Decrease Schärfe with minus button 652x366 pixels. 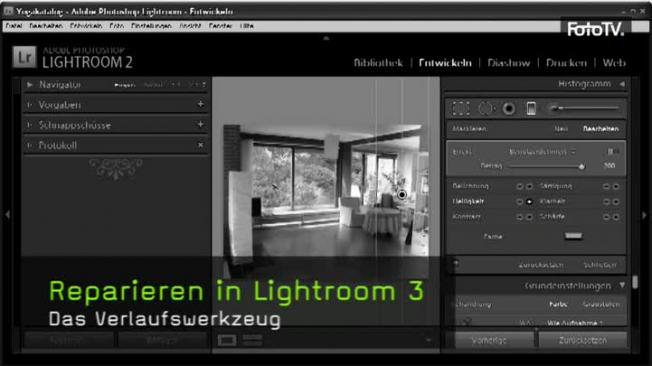pos(606,217)
